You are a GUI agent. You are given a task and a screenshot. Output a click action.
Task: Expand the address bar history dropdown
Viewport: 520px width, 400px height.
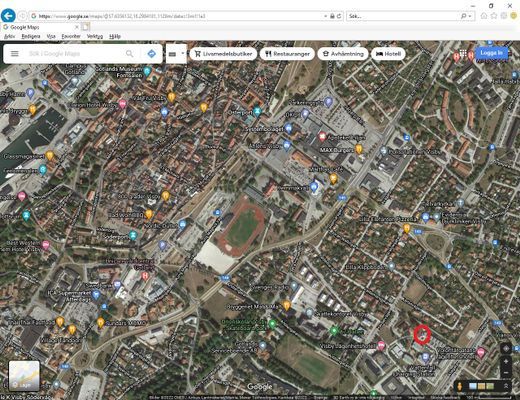325,16
